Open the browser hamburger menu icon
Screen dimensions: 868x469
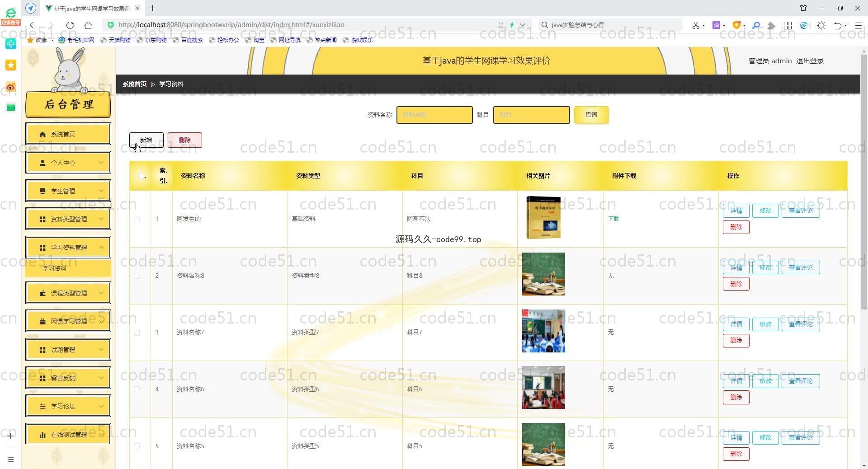click(858, 25)
